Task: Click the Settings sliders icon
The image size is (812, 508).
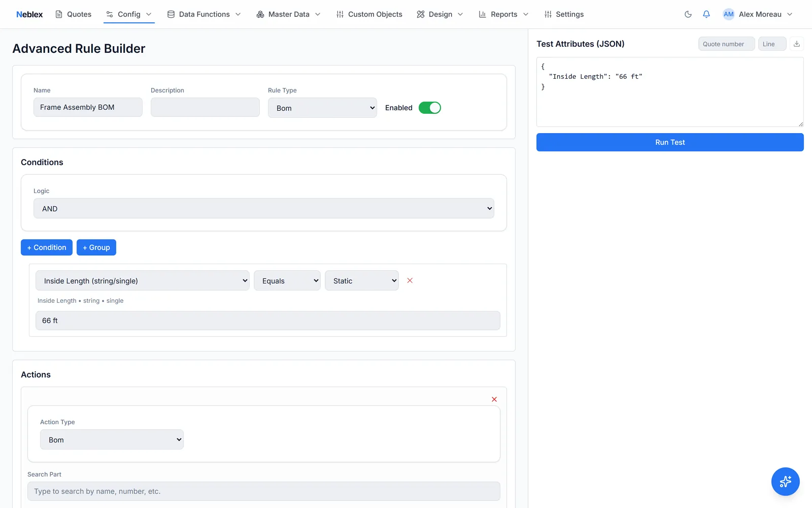Action: [548, 14]
